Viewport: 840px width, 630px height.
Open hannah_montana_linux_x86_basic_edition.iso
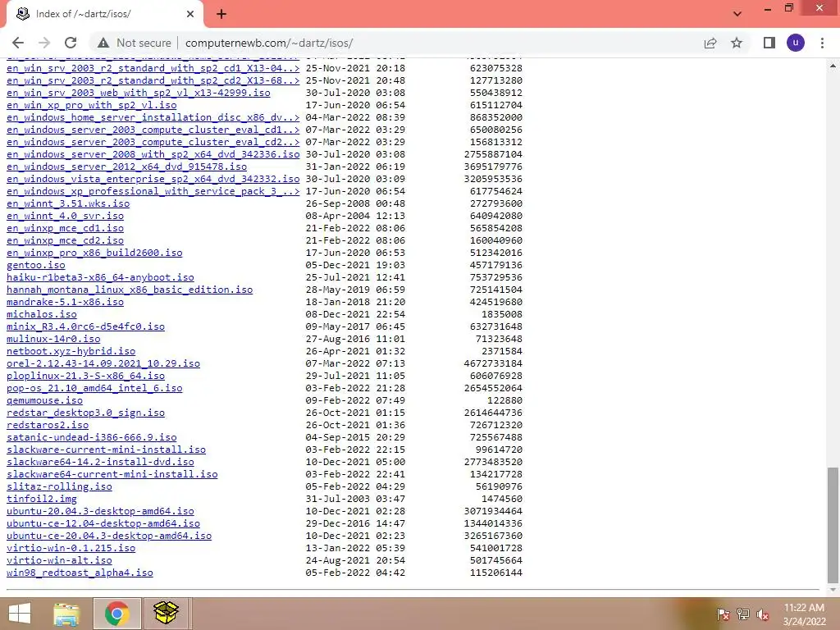coord(130,290)
